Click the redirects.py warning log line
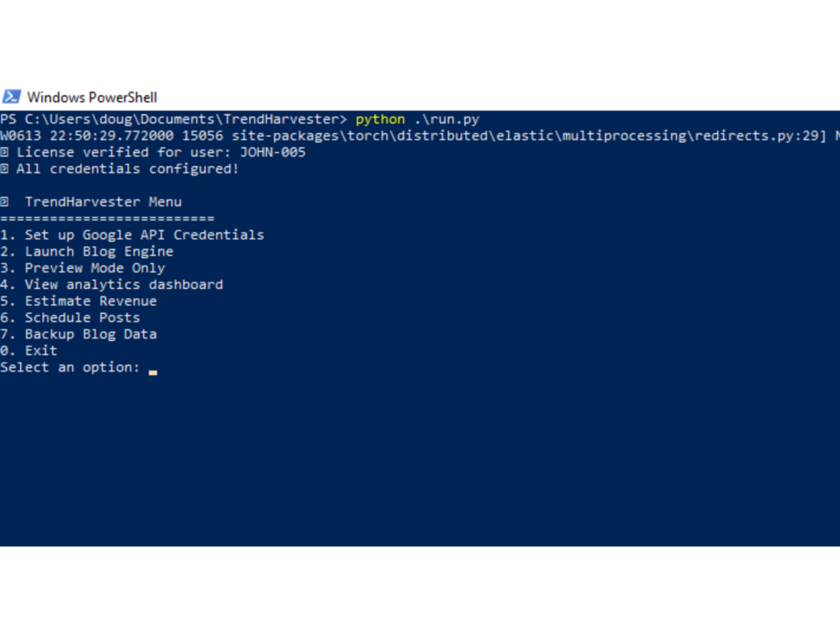Screen dimensions: 840x630 pos(420,136)
